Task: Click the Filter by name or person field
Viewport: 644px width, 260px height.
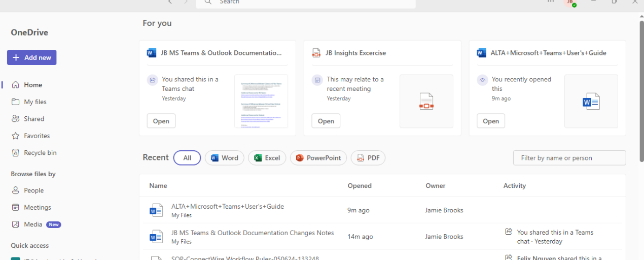Action: click(569, 158)
